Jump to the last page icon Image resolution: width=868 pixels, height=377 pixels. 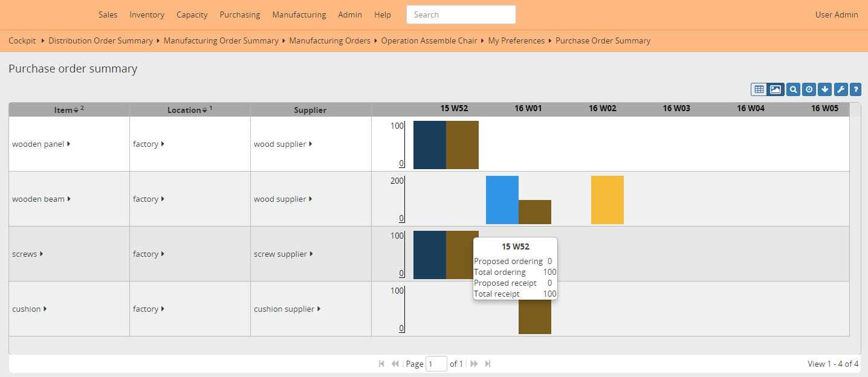(488, 364)
